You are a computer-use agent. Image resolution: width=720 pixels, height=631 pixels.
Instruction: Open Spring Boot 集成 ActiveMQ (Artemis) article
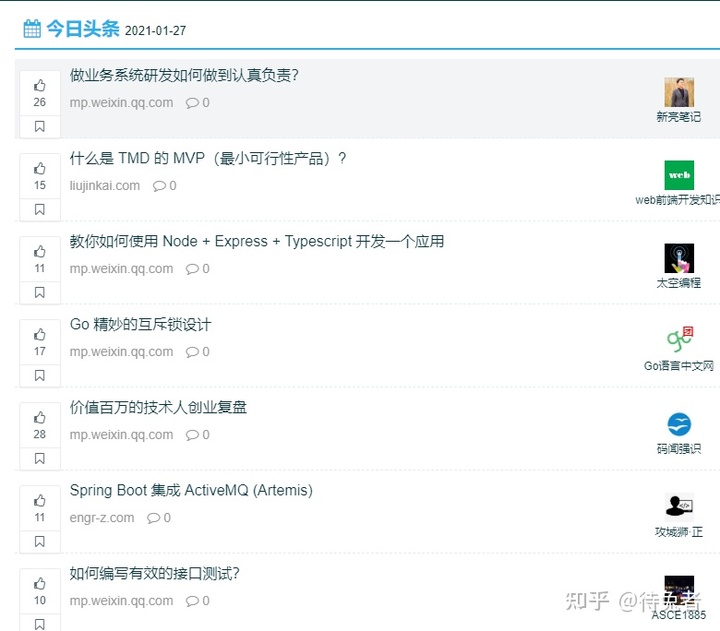191,491
